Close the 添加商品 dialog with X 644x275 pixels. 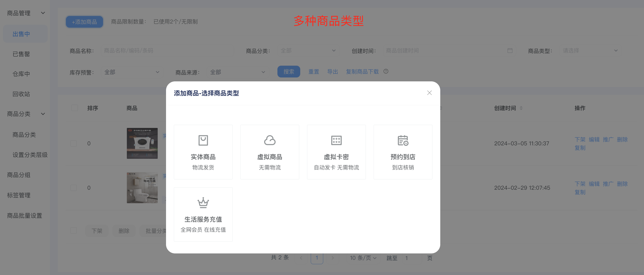(x=429, y=93)
